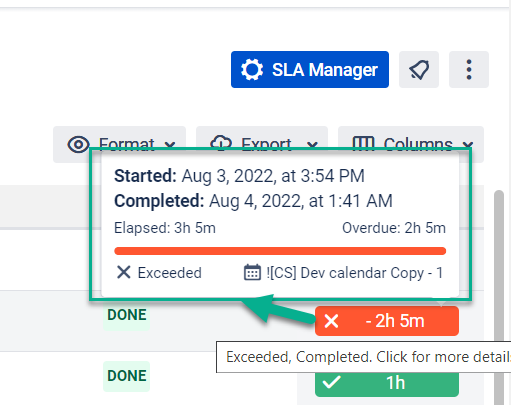Click the checkmark on the green badge
The width and height of the screenshot is (511, 405).
[x=332, y=382]
